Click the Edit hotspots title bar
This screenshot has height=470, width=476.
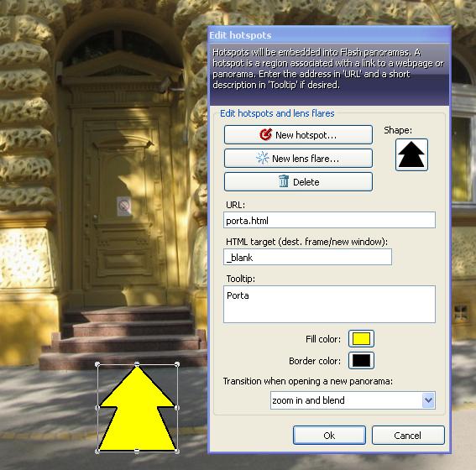click(x=329, y=35)
